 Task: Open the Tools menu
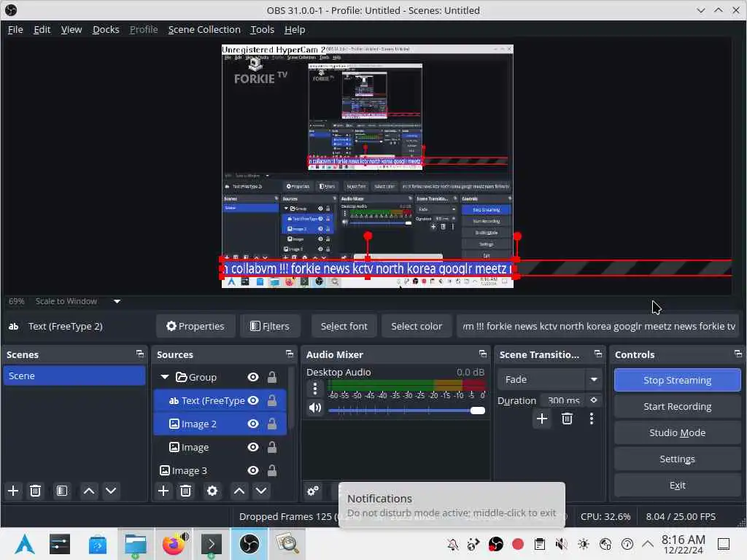pyautogui.click(x=263, y=29)
